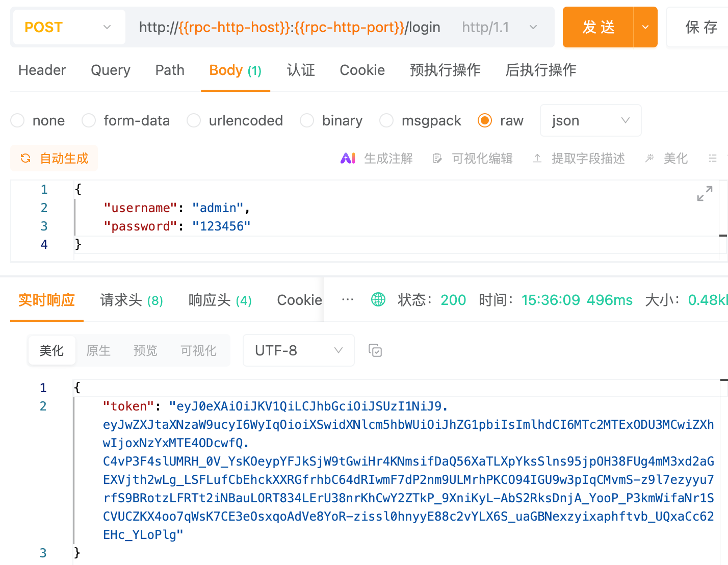Select the 可视化 response view

coord(198,350)
